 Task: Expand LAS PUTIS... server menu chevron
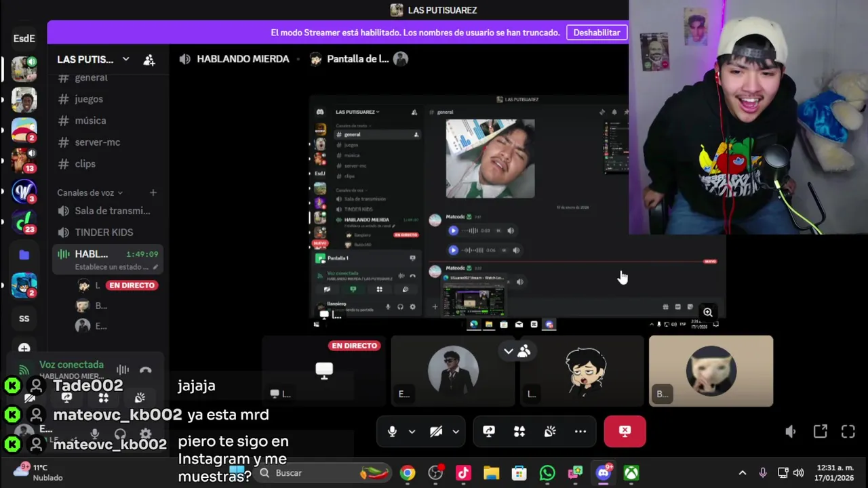click(x=126, y=60)
